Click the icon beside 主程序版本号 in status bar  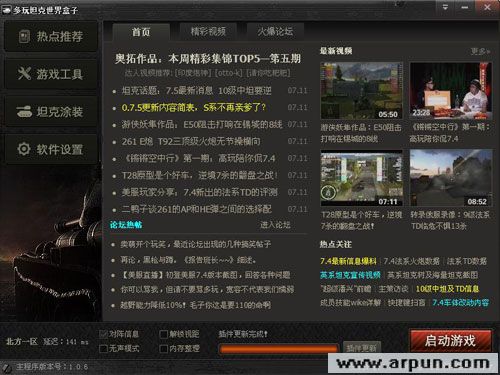[x=6, y=367]
